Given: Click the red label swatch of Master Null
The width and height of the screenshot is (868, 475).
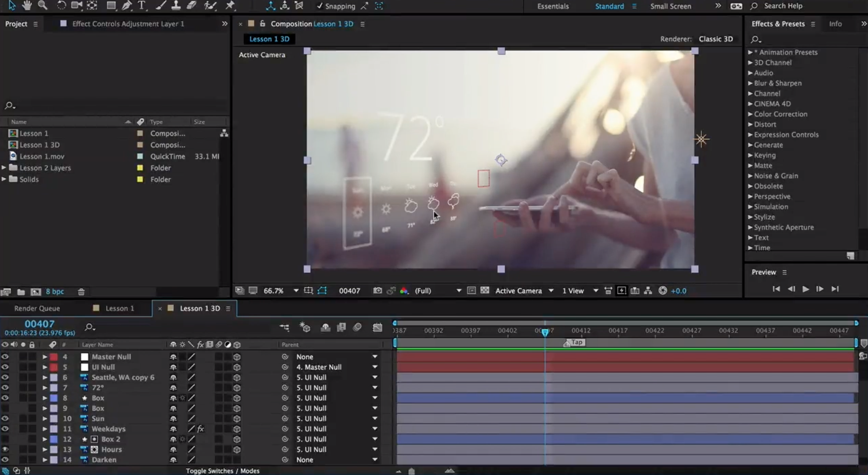Looking at the screenshot, I should pos(54,357).
